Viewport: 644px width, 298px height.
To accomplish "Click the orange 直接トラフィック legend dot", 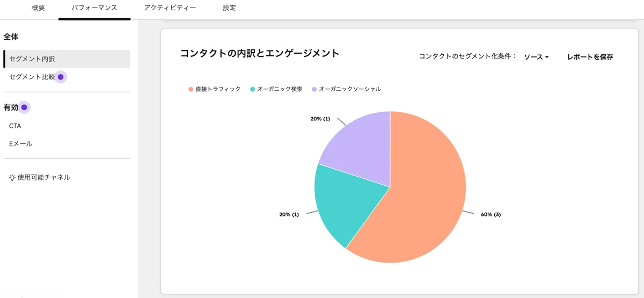I will pos(191,89).
